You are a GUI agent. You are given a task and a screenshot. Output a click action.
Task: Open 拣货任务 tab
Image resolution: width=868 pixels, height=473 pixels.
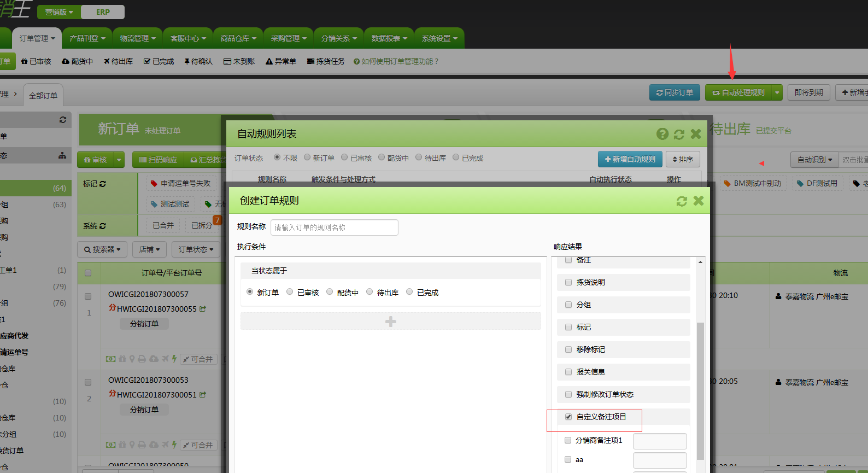(326, 61)
